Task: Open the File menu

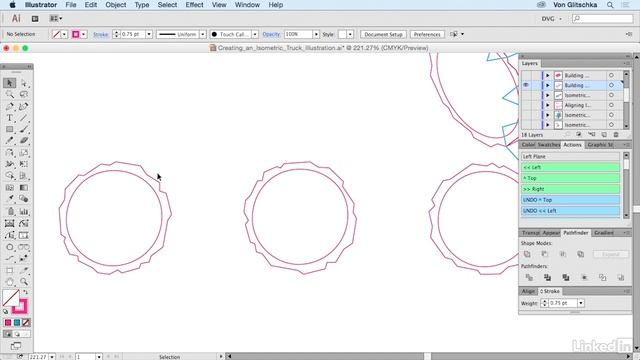Action: (71, 5)
